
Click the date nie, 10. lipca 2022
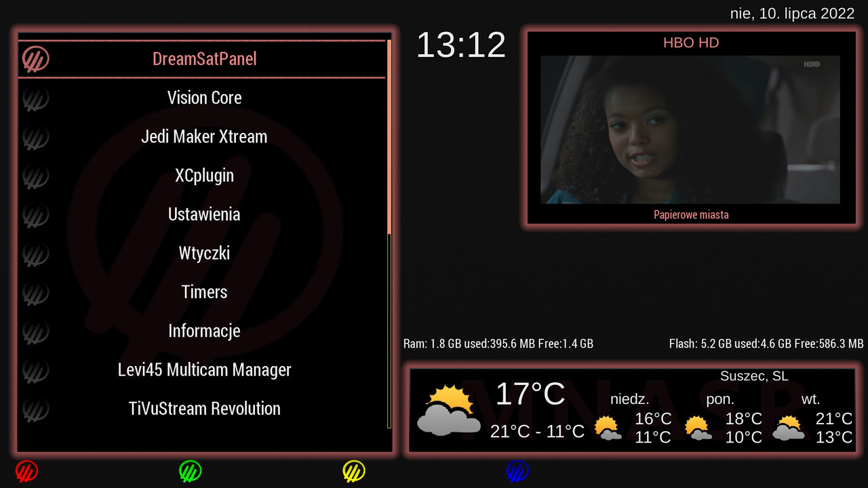792,14
